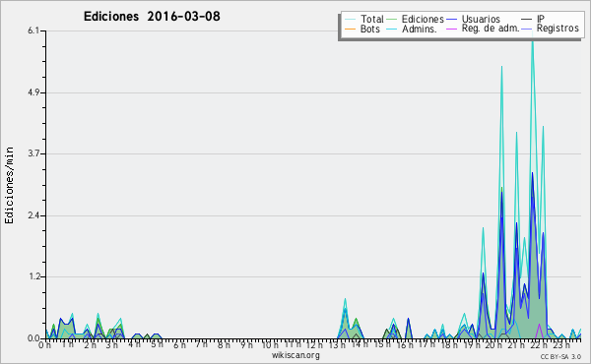This screenshot has width=591, height=364.
Task: Click the y-axis value 0.0
Action: point(33,338)
